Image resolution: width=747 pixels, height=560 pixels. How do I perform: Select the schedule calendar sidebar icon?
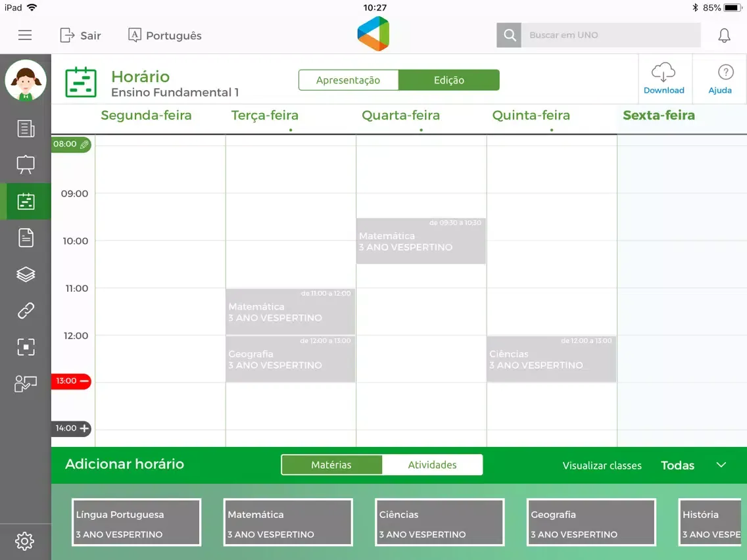pos(26,201)
